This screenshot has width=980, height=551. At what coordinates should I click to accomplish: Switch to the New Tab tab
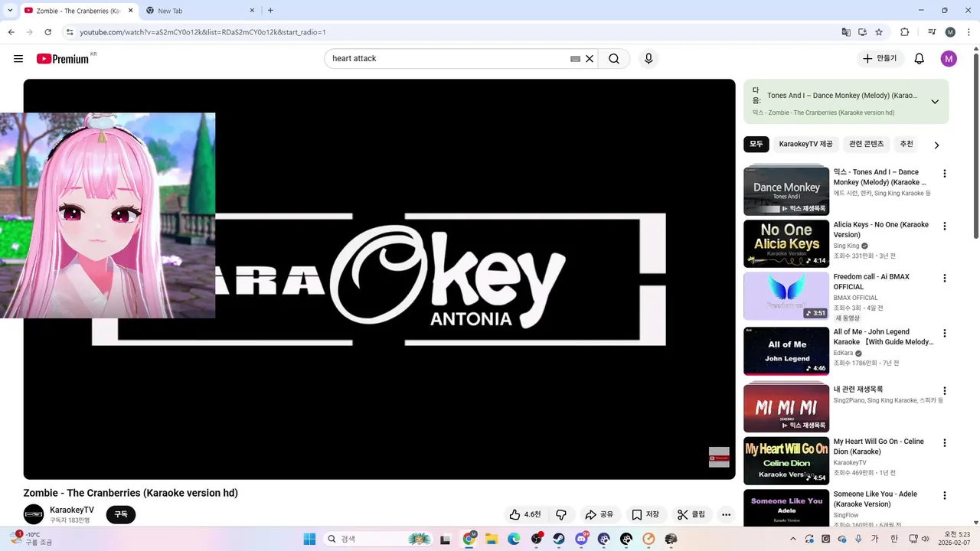[x=201, y=11]
